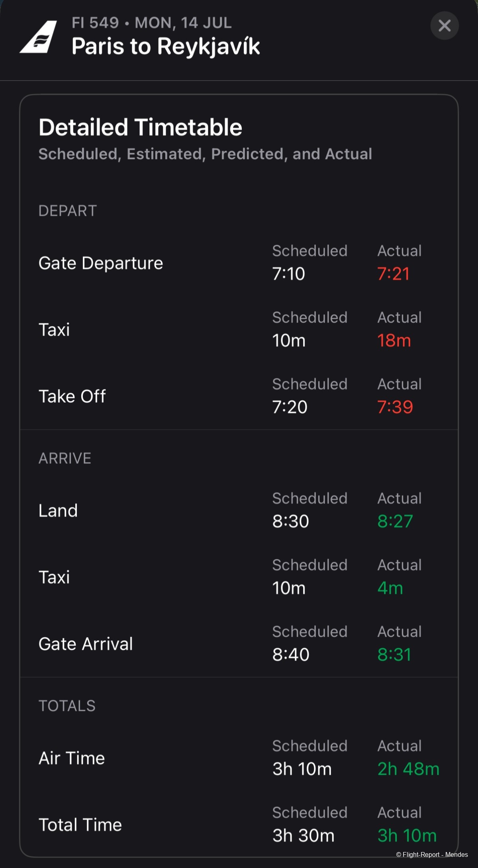Tap the Land row label
Image resolution: width=478 pixels, height=868 pixels.
(58, 511)
